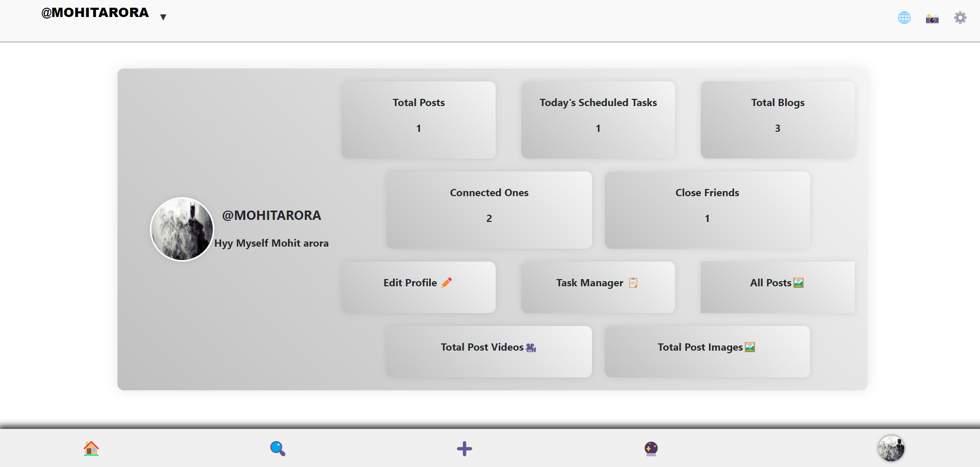The image size is (980, 467).
Task: Click the large profile picture
Action: (x=182, y=229)
